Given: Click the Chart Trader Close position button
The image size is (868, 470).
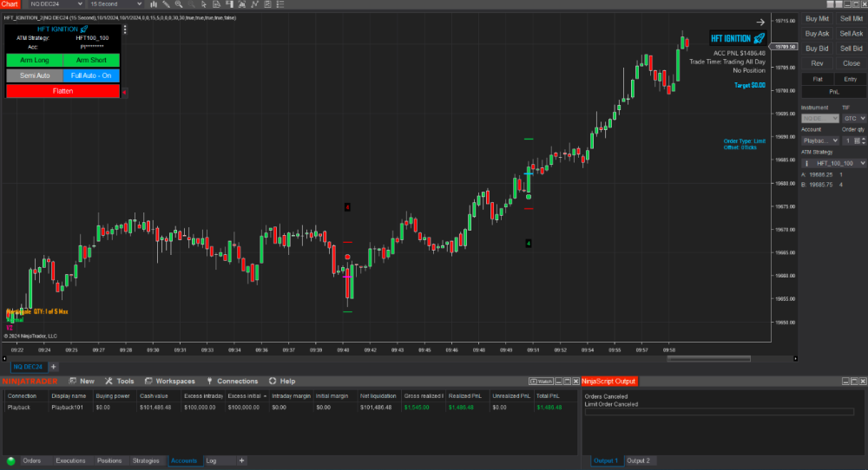Looking at the screenshot, I should (x=852, y=63).
